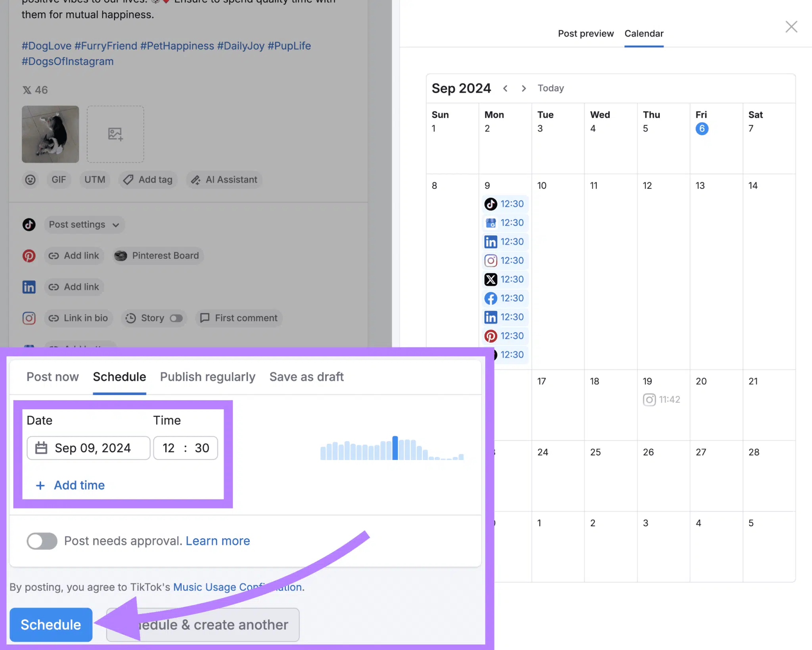Select the Save as draft tab
Screen dimensions: 812x650
point(306,377)
